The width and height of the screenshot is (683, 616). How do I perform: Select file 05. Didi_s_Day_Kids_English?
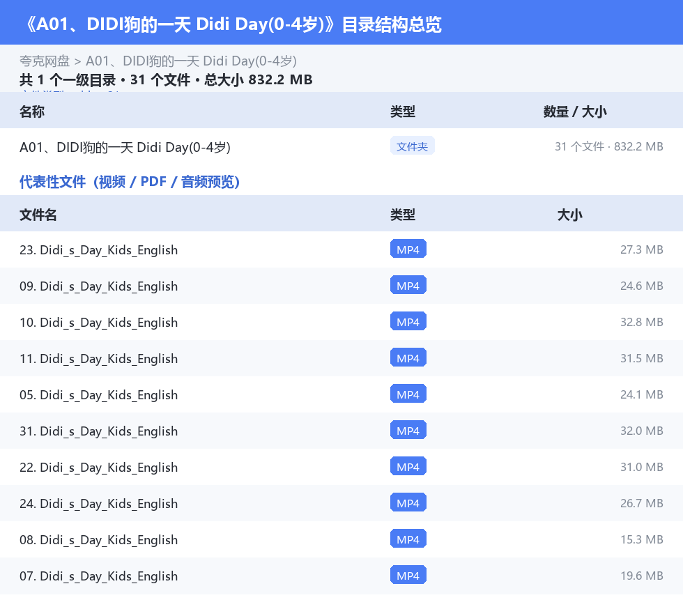point(98,394)
